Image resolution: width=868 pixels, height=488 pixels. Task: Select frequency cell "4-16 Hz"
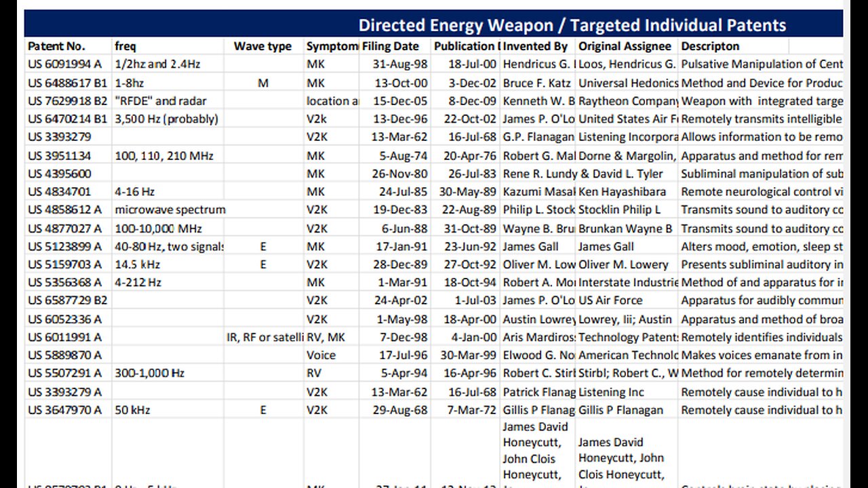click(x=134, y=192)
